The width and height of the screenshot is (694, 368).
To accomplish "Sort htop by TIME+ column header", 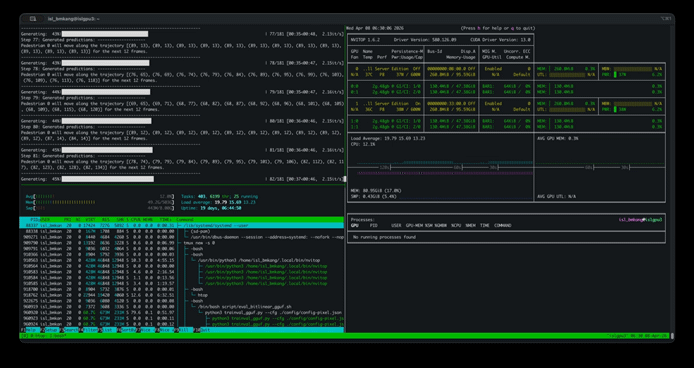I will tap(167, 219).
